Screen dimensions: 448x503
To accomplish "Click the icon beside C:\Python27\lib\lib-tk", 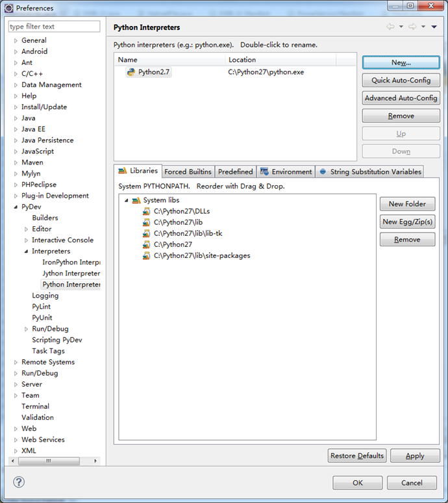I will [x=147, y=233].
